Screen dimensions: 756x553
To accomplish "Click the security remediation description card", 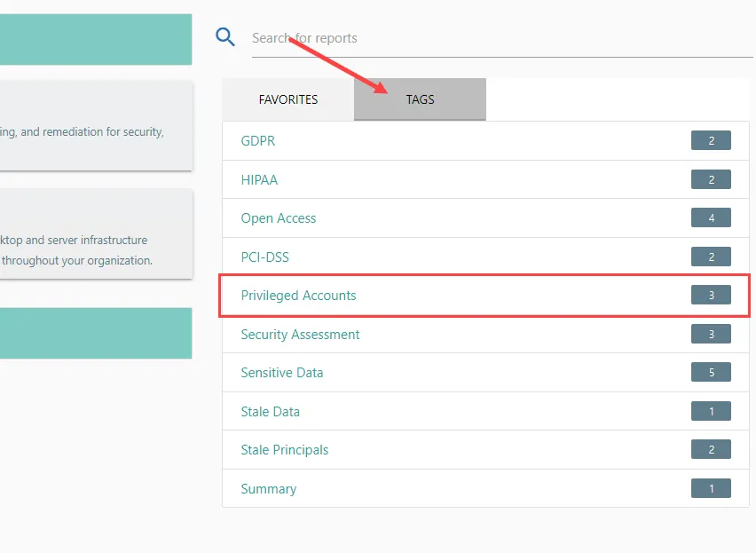I will (x=96, y=125).
